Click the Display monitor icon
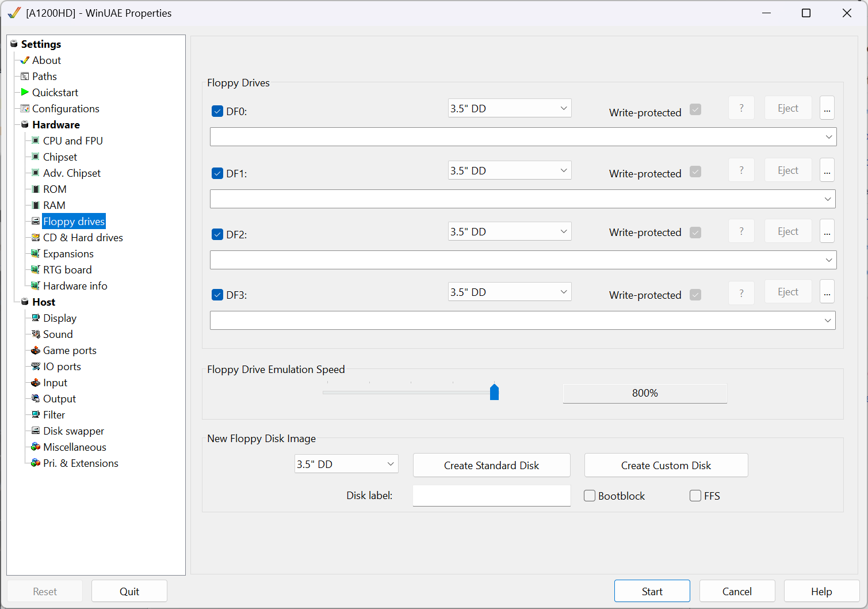This screenshot has width=868, height=609. coord(36,318)
